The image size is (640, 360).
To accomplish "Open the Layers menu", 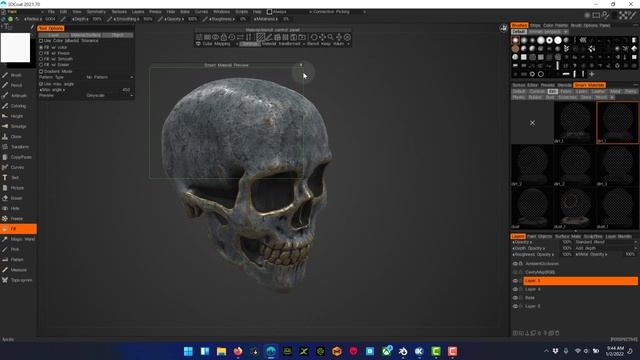I will (x=138, y=12).
